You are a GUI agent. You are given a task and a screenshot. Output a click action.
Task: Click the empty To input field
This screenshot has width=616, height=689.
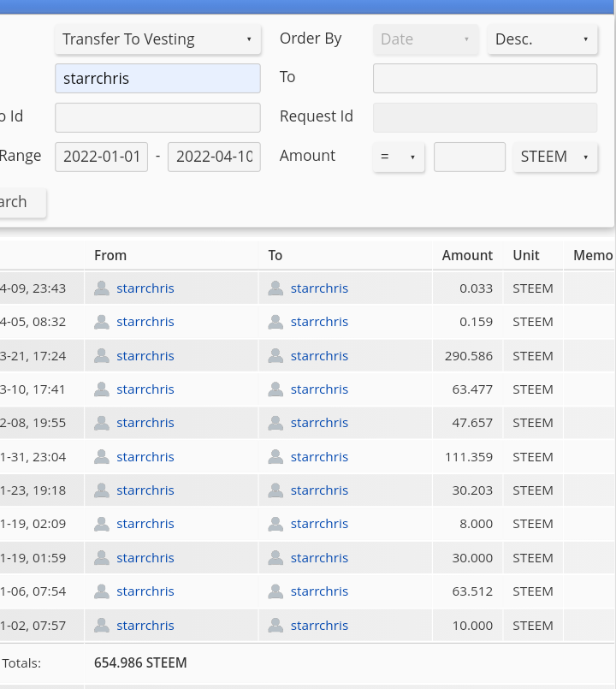[485, 78]
